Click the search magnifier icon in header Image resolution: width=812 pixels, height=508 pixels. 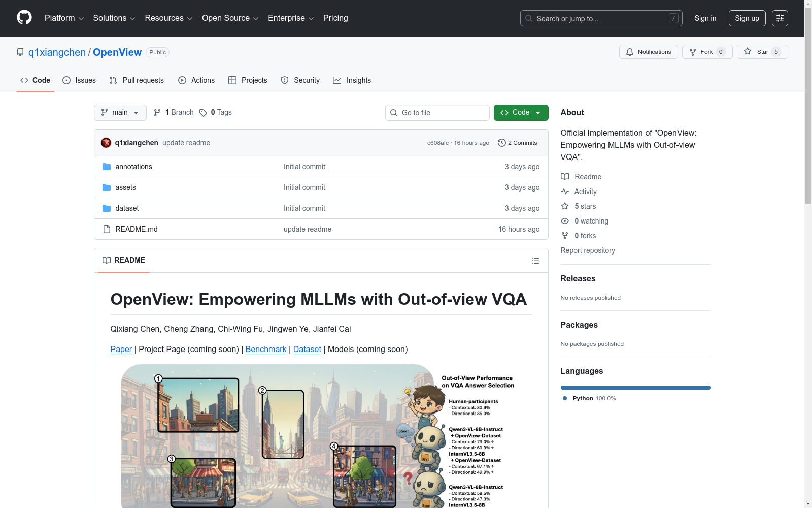click(529, 18)
